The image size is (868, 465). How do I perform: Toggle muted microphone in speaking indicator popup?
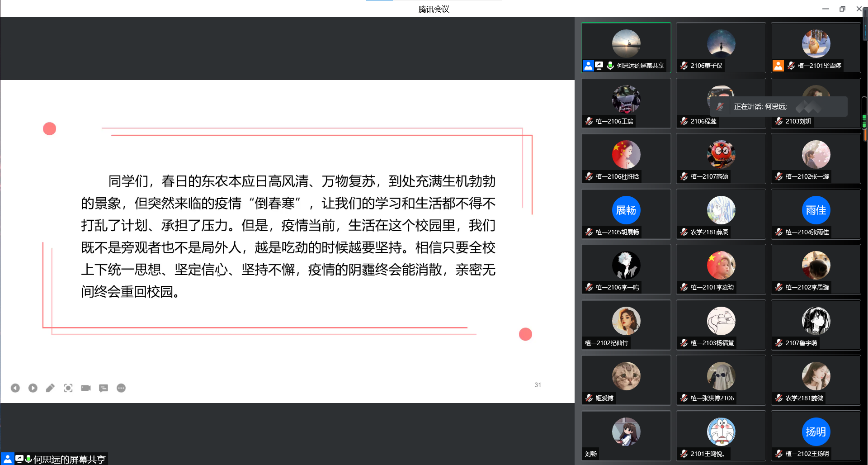click(x=720, y=107)
